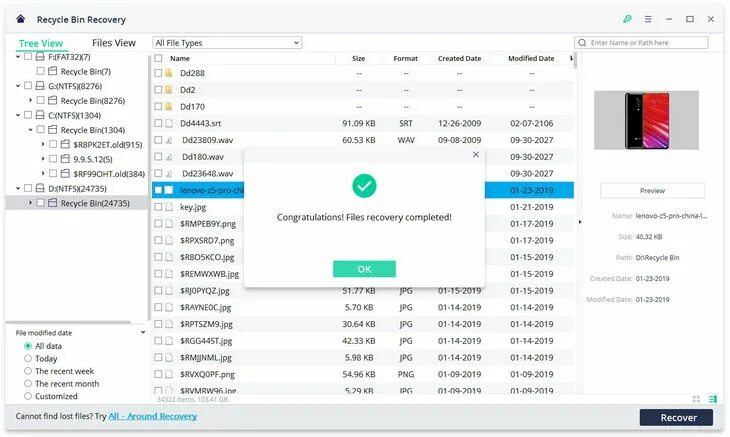730x437 pixels.
Task: Click Recycle Bin(7) bin icon
Action: click(53, 71)
